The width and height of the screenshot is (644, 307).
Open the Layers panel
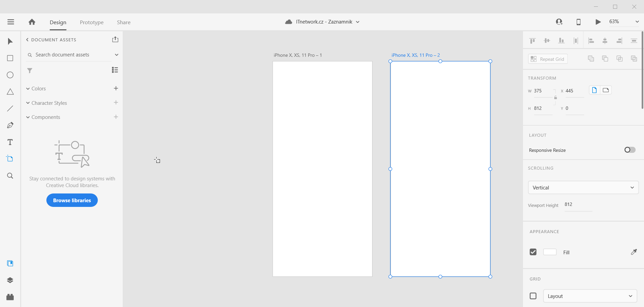[x=10, y=280]
